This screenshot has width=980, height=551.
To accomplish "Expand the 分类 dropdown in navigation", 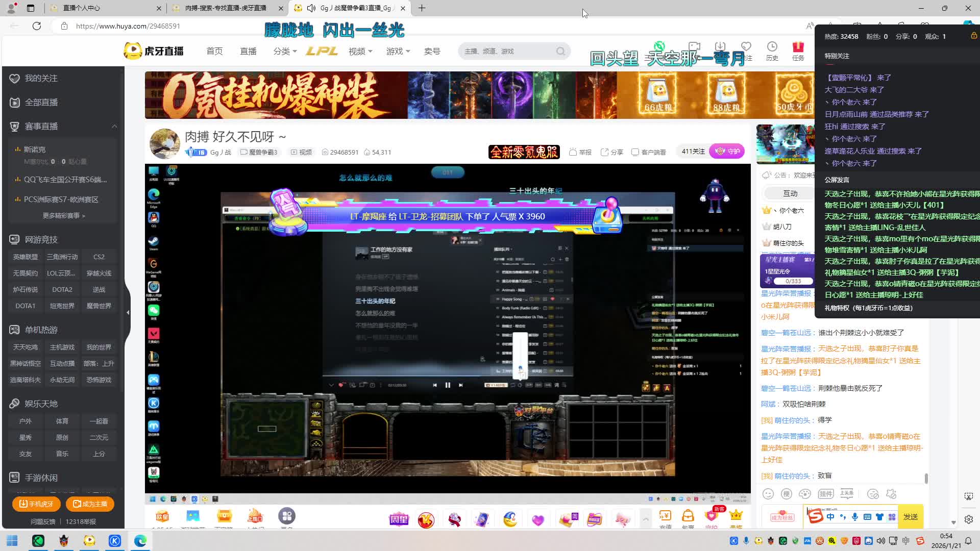I will (285, 52).
